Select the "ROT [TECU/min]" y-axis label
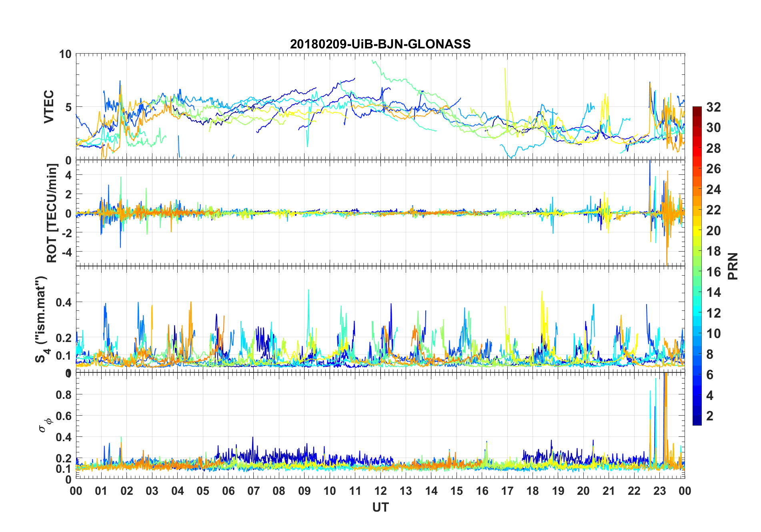The width and height of the screenshot is (761, 532). [52, 213]
